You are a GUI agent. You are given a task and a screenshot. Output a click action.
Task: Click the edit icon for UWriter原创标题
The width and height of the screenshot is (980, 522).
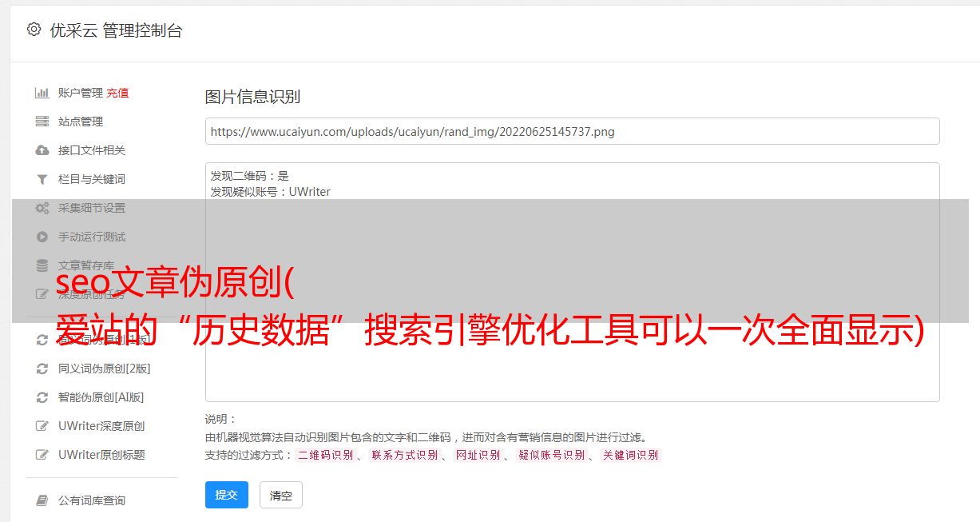(42, 455)
